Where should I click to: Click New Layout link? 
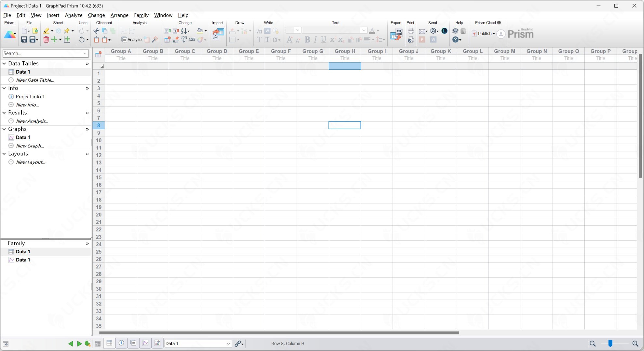[x=31, y=162]
